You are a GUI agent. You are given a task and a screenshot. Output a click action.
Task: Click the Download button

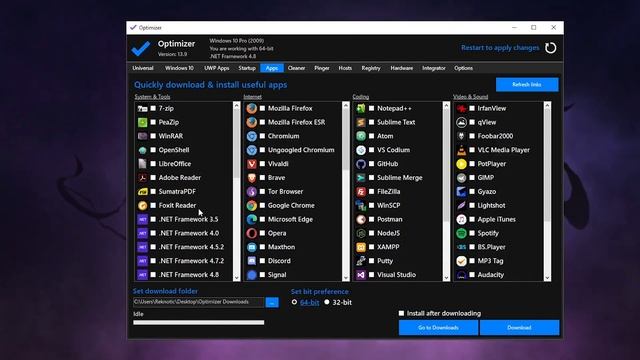[x=519, y=327]
